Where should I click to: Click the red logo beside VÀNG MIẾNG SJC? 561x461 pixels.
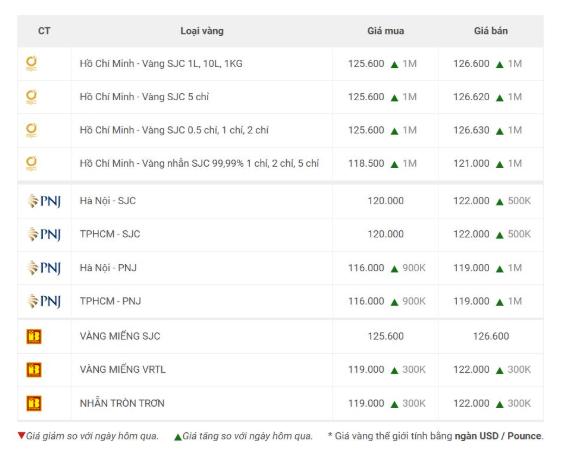pyautogui.click(x=34, y=336)
